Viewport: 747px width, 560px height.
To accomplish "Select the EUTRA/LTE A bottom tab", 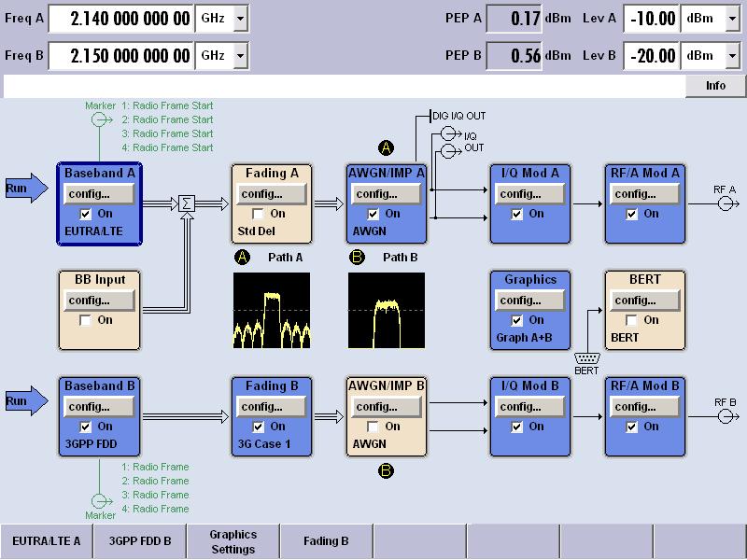I will pyautogui.click(x=47, y=540).
